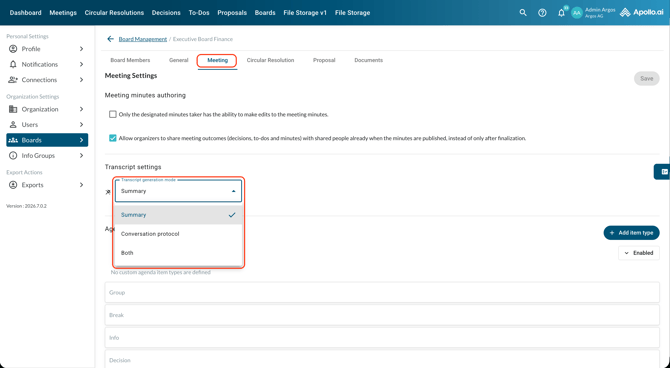Click the AA user avatar

click(x=576, y=13)
